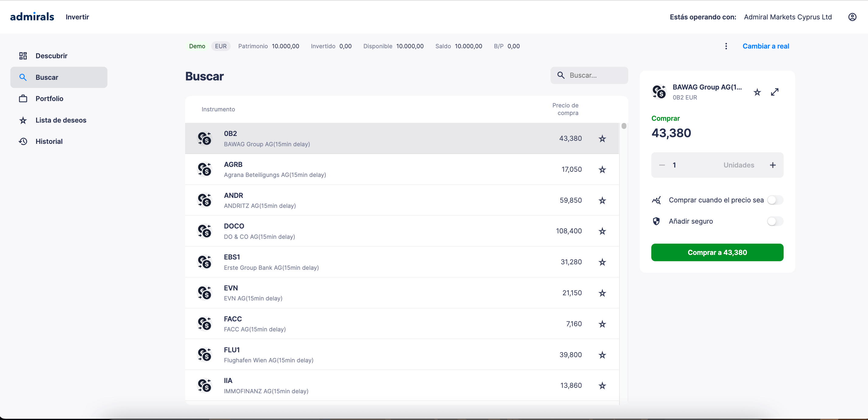Click Comprar a 43,380 button
Viewport: 868px width, 420px height.
point(717,252)
